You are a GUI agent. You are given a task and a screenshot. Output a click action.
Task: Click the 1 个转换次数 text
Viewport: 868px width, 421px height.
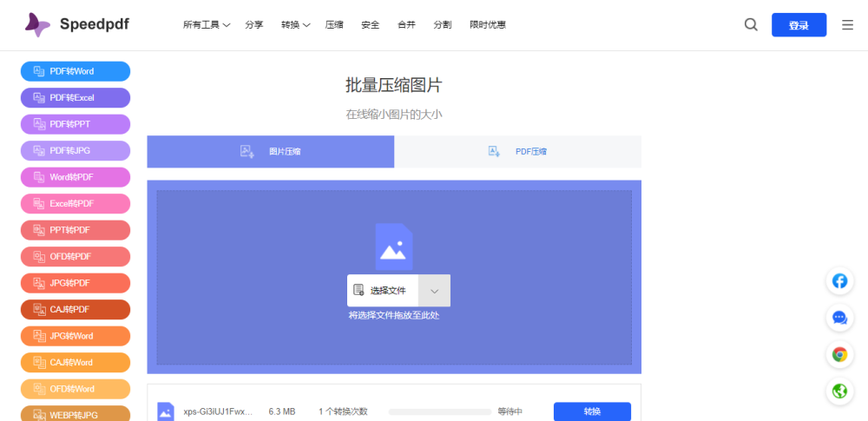(343, 411)
